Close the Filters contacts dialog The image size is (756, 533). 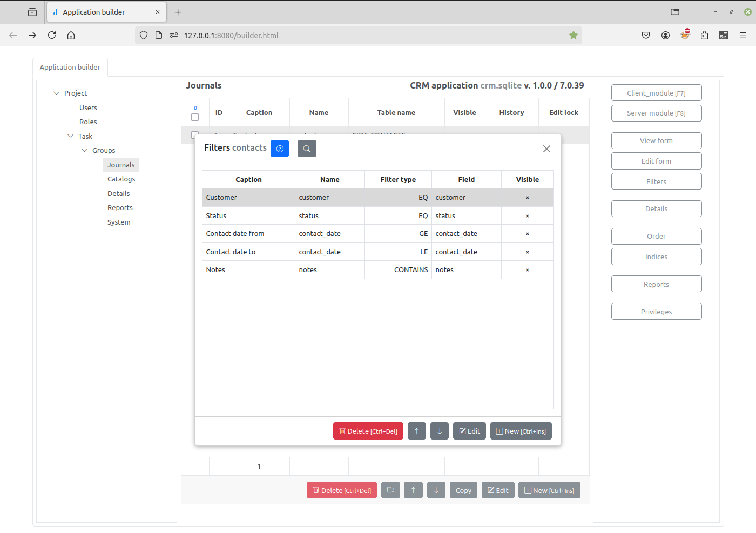coord(546,149)
